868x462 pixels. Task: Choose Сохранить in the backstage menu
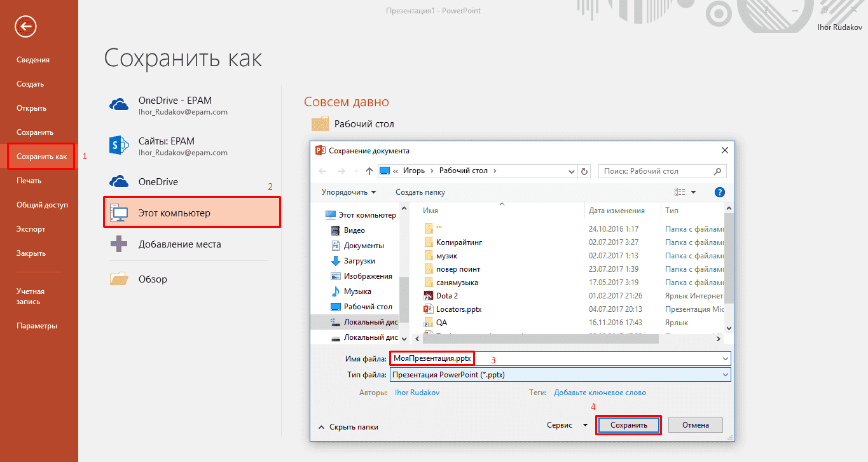(x=35, y=132)
